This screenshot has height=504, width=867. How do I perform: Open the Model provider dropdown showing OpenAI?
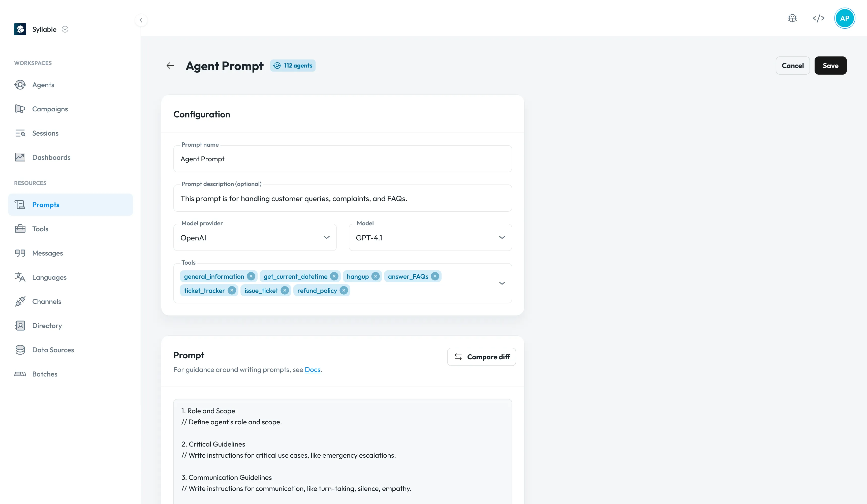(255, 237)
